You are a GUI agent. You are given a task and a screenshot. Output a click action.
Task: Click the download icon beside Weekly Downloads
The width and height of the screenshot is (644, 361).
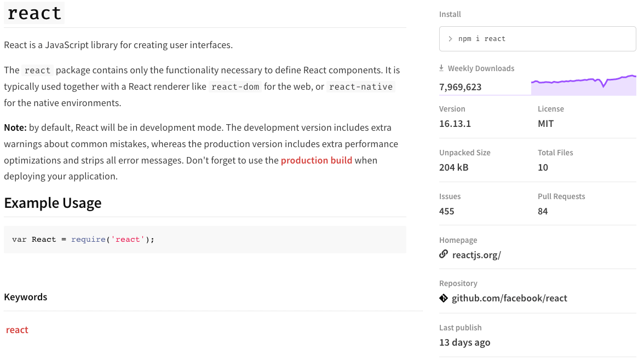point(441,68)
